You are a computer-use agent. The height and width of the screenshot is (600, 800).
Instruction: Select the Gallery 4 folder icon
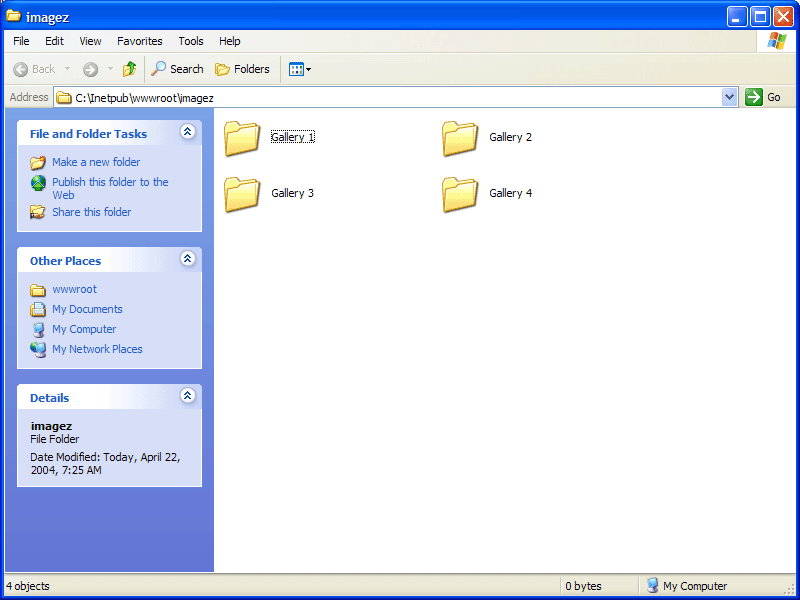coord(460,194)
